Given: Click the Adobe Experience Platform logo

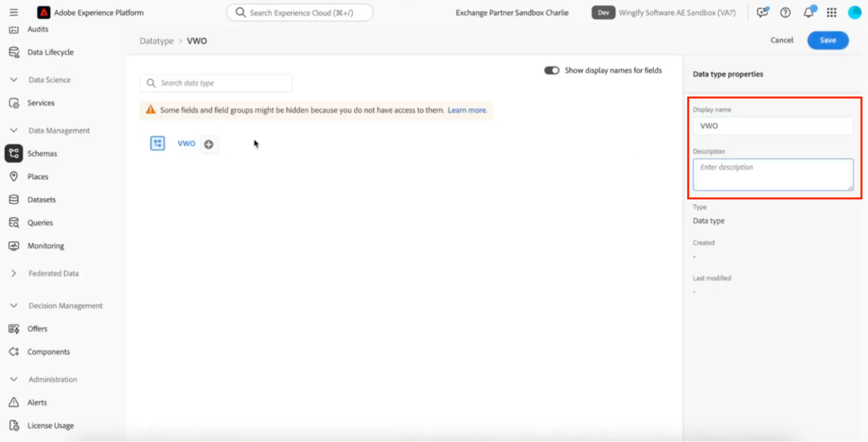Looking at the screenshot, I should click(x=43, y=13).
